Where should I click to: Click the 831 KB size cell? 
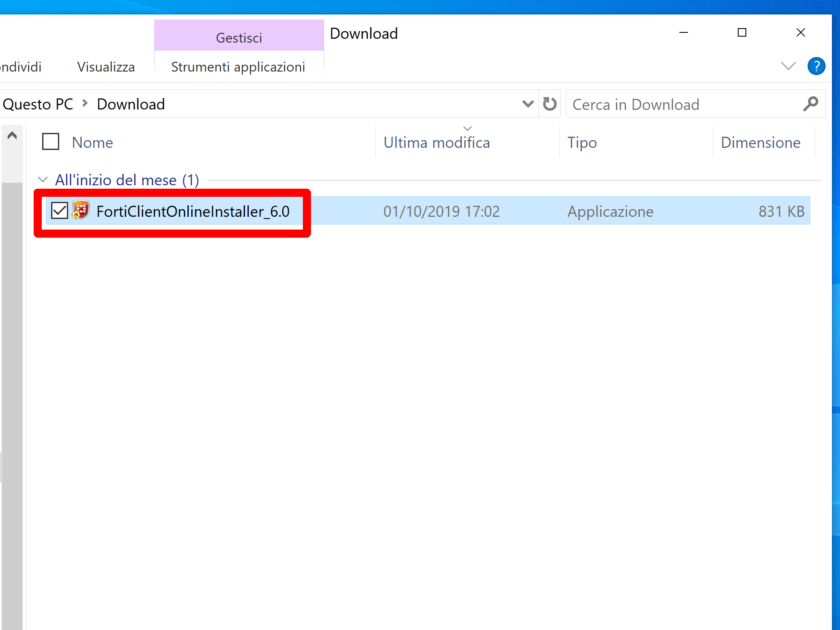[781, 211]
